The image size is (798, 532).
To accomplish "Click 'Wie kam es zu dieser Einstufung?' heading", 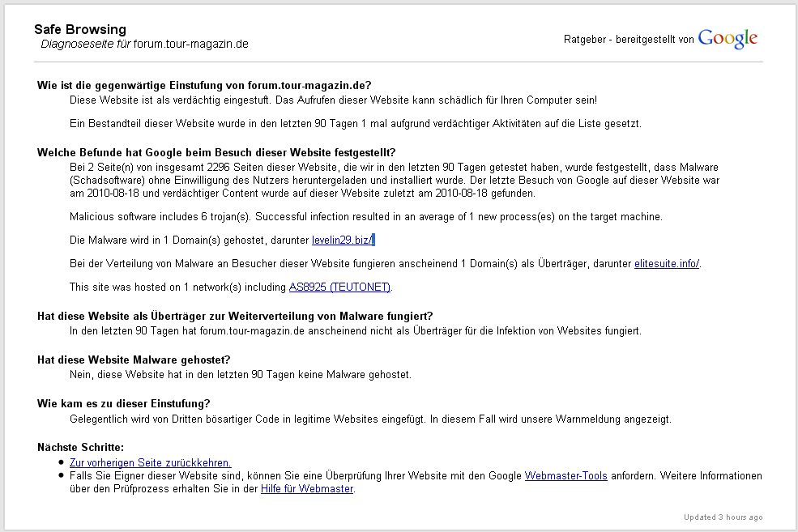I will click(x=124, y=404).
